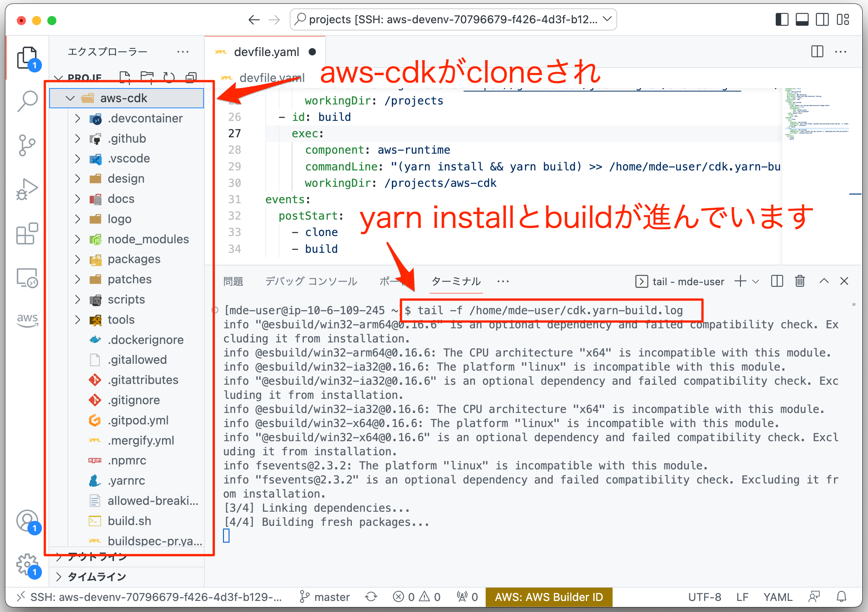868x612 pixels.
Task: Open notifications from the status bar bell
Action: coord(842,597)
